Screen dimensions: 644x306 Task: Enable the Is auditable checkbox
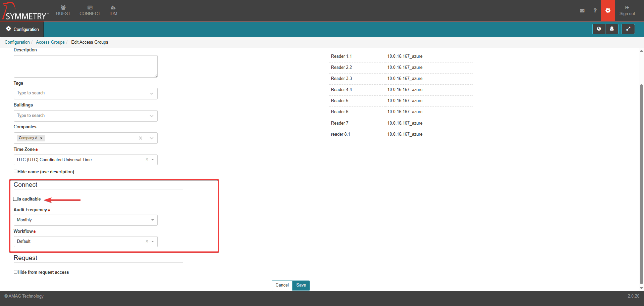[15, 199]
